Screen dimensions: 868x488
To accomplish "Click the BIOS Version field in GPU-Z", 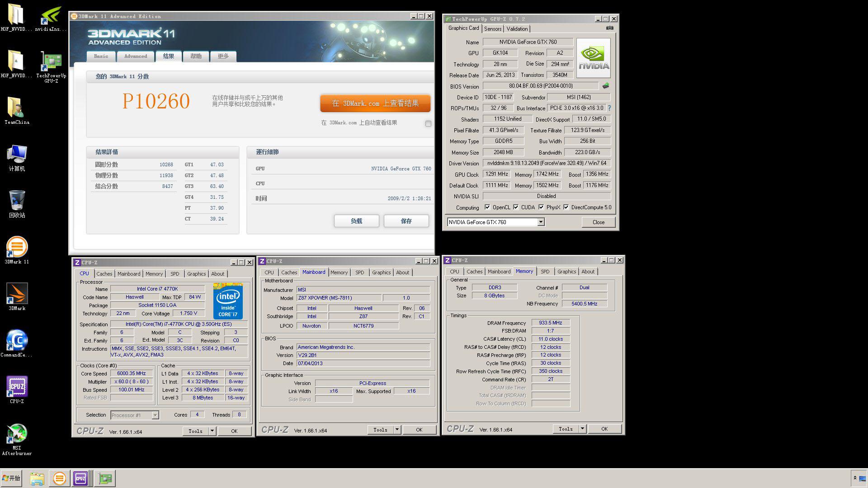I will coord(541,85).
